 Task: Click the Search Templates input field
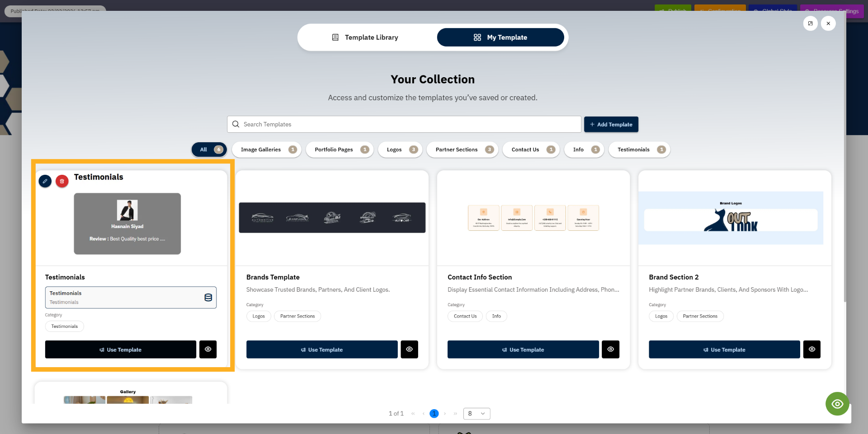(x=404, y=124)
